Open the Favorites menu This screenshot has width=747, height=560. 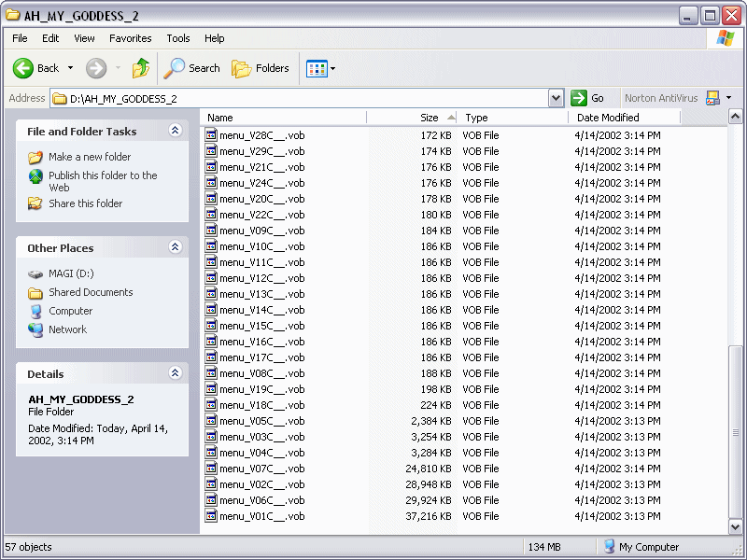(x=130, y=38)
